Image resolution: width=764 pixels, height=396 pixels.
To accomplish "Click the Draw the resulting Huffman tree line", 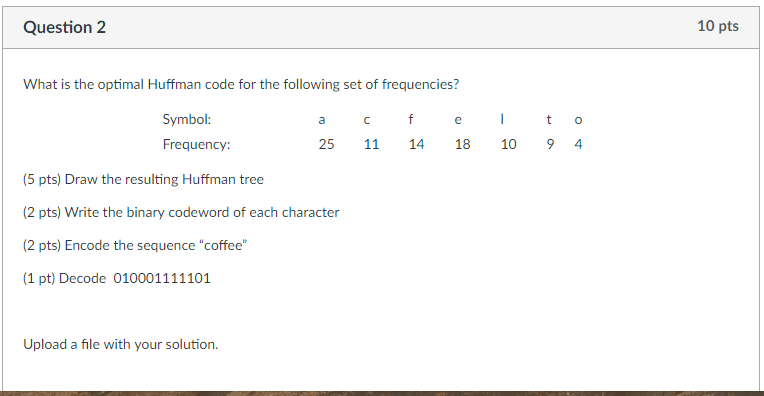I will coord(143,179).
